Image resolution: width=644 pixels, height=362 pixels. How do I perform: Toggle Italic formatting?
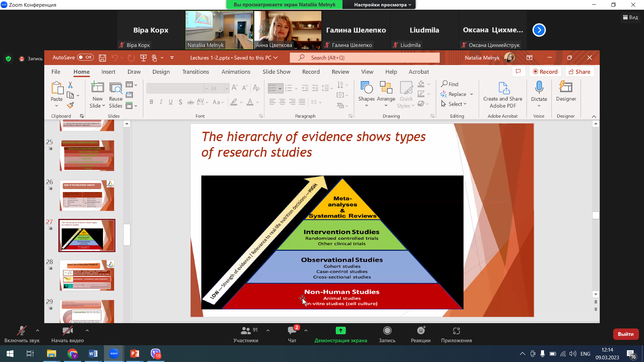161,102
